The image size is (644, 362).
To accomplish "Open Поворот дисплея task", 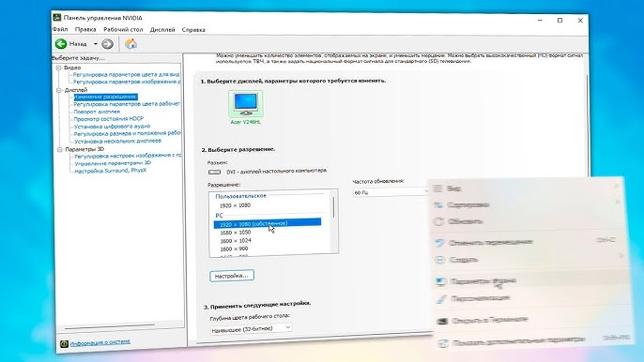I will tap(97, 112).
